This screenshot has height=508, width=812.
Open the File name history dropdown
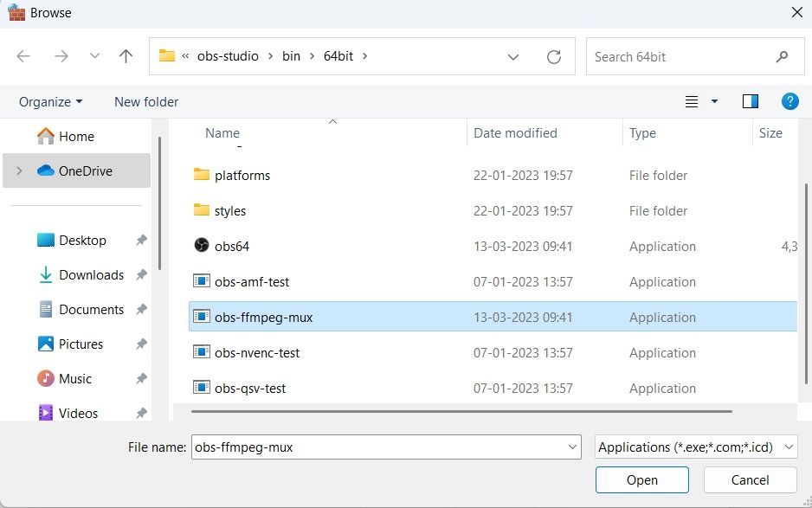570,447
